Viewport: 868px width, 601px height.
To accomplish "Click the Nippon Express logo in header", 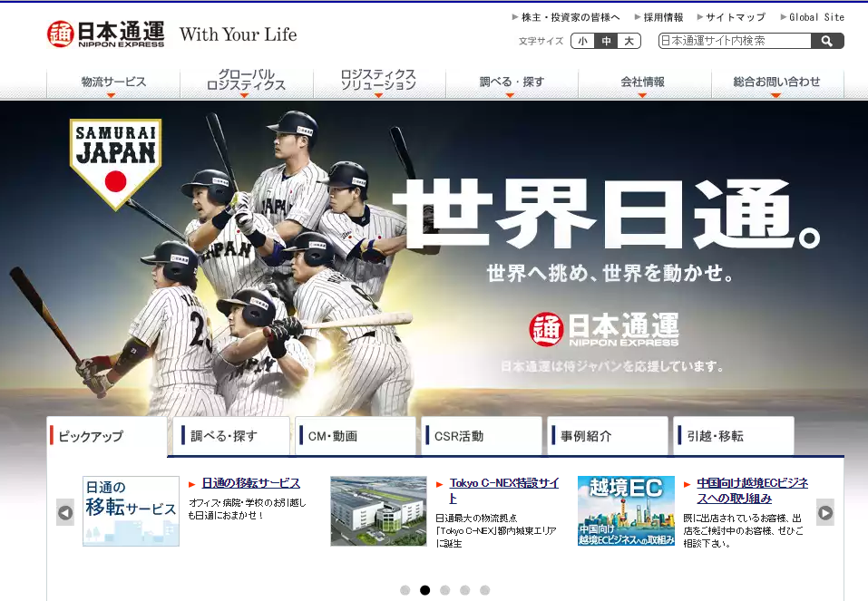I will click(x=106, y=34).
